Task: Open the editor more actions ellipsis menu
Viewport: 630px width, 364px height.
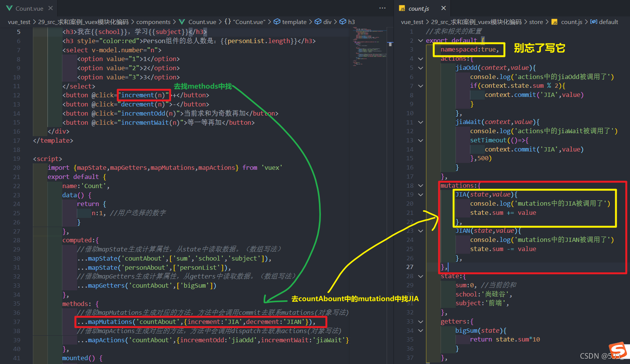Action: click(382, 8)
